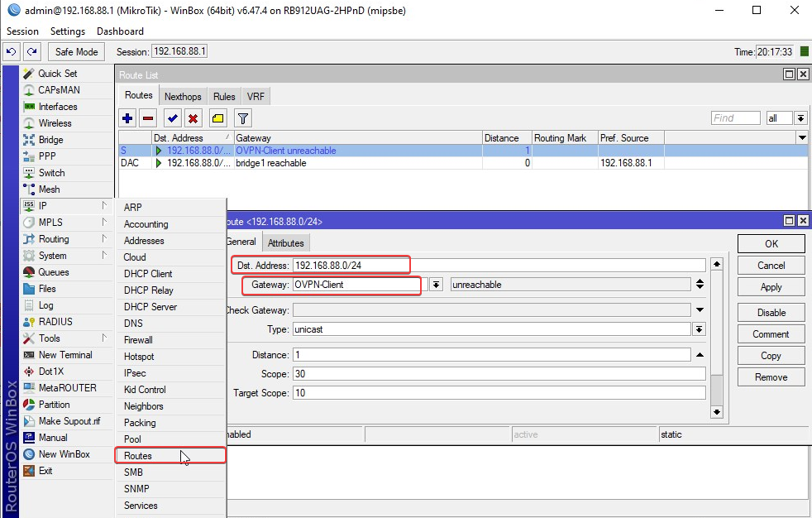The height and width of the screenshot is (518, 812).
Task: Expand the MPLS submenu
Action: [66, 223]
